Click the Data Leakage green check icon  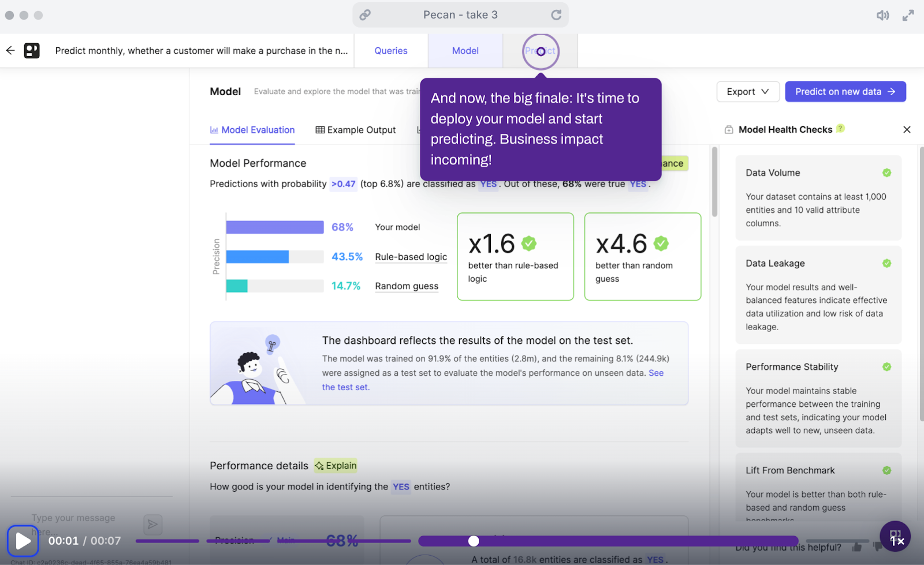click(x=886, y=263)
